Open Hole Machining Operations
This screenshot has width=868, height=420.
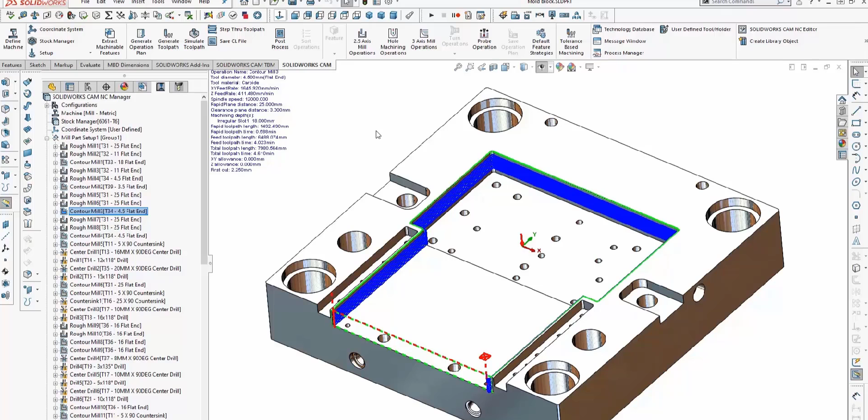tap(393, 41)
